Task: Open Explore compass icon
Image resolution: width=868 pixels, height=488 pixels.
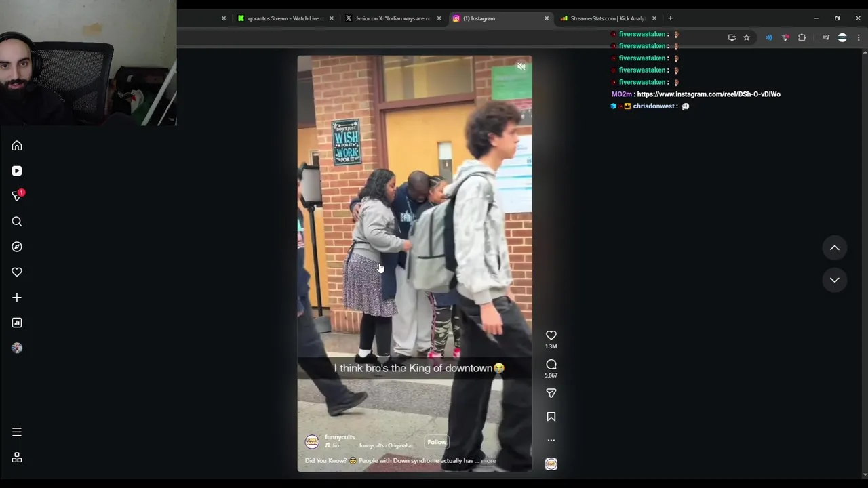Action: click(x=17, y=247)
